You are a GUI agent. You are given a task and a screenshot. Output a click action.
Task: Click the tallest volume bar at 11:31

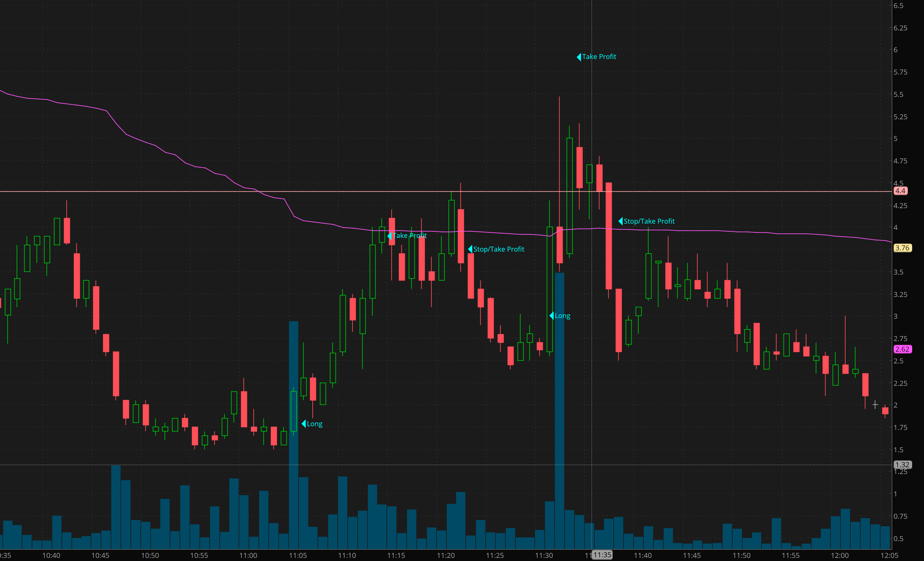(559, 413)
